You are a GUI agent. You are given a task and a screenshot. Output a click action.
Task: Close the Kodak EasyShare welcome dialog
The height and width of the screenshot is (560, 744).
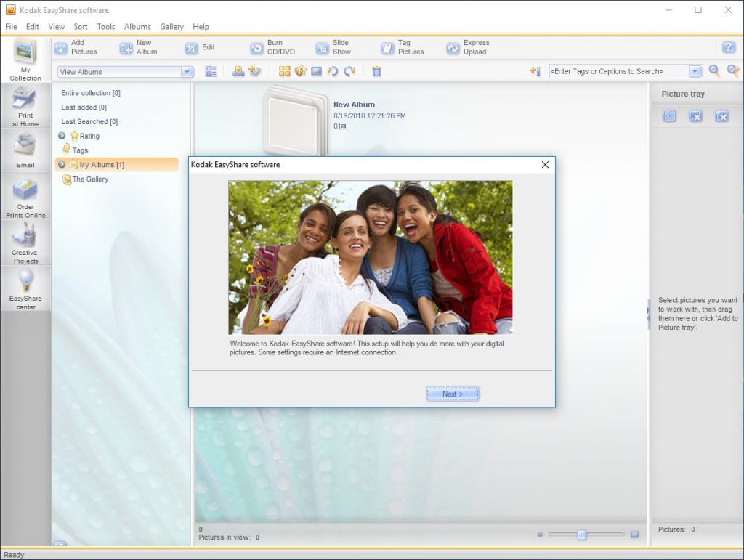click(545, 165)
